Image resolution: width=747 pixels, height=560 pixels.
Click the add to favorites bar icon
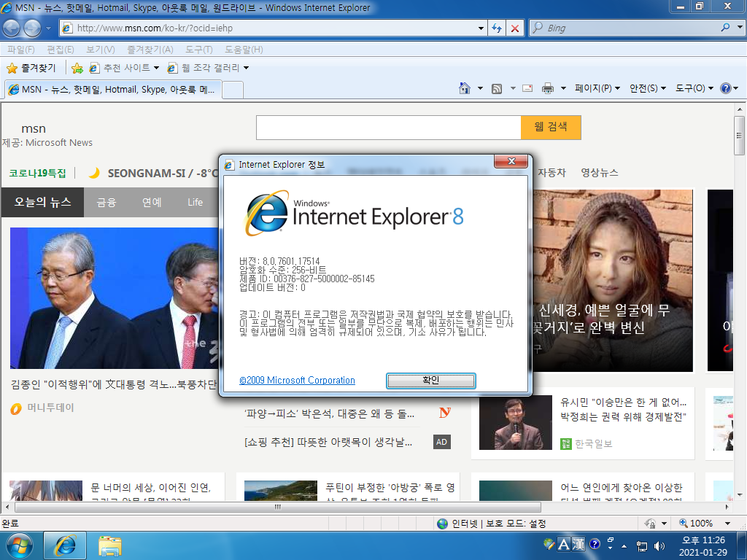(x=77, y=68)
